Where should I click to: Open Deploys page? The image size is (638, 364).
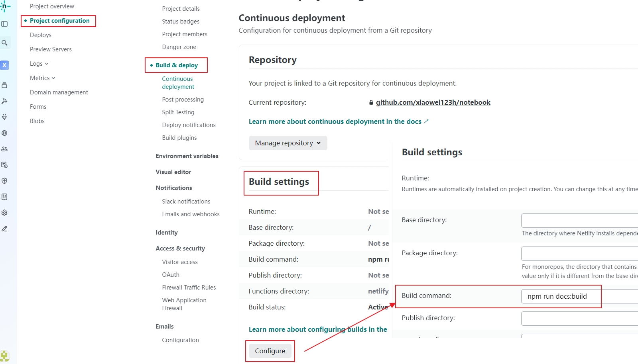point(41,35)
